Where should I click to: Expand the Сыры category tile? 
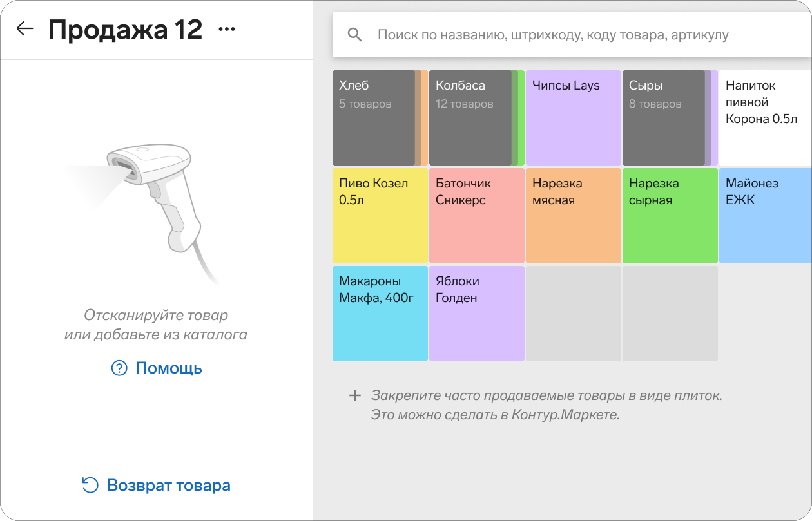point(664,118)
